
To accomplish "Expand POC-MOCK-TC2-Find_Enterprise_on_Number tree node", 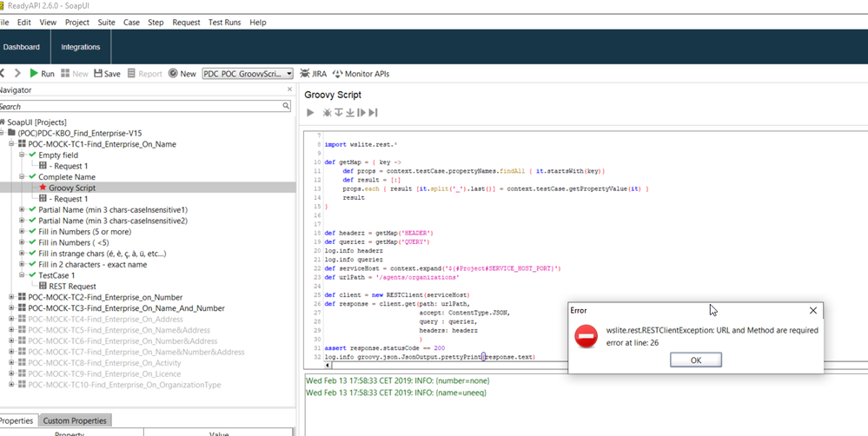I will tap(11, 297).
